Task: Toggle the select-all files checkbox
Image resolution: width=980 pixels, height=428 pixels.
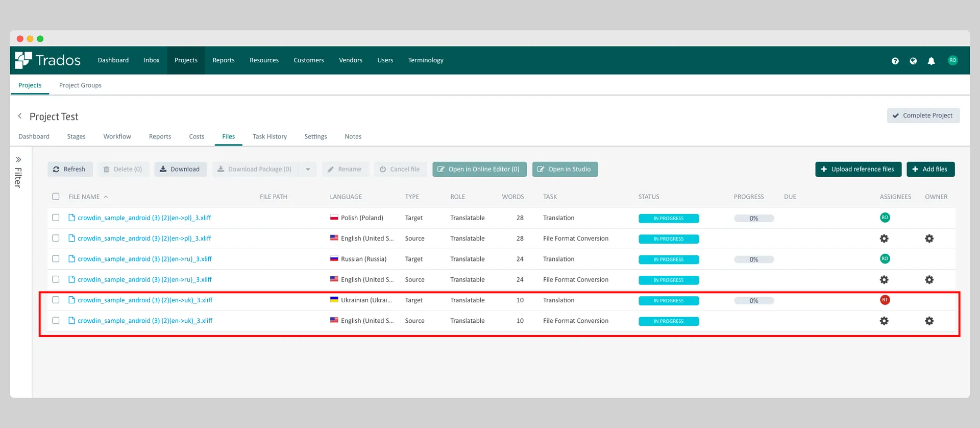Action: [x=56, y=196]
